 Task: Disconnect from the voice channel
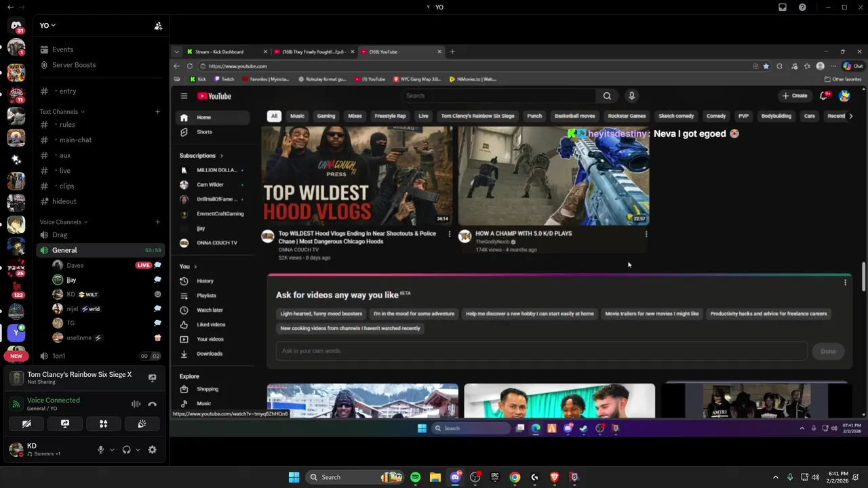(x=153, y=404)
